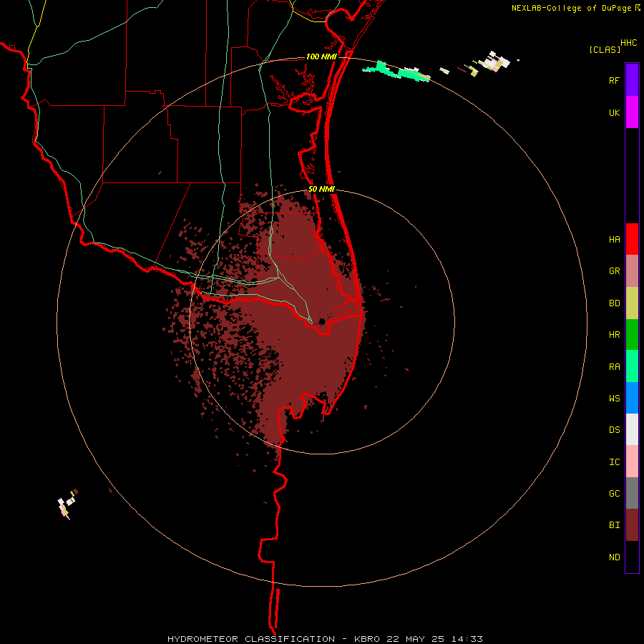644x644 pixels.
Task: Click the GC gray legend swatch
Action: pyautogui.click(x=632, y=493)
